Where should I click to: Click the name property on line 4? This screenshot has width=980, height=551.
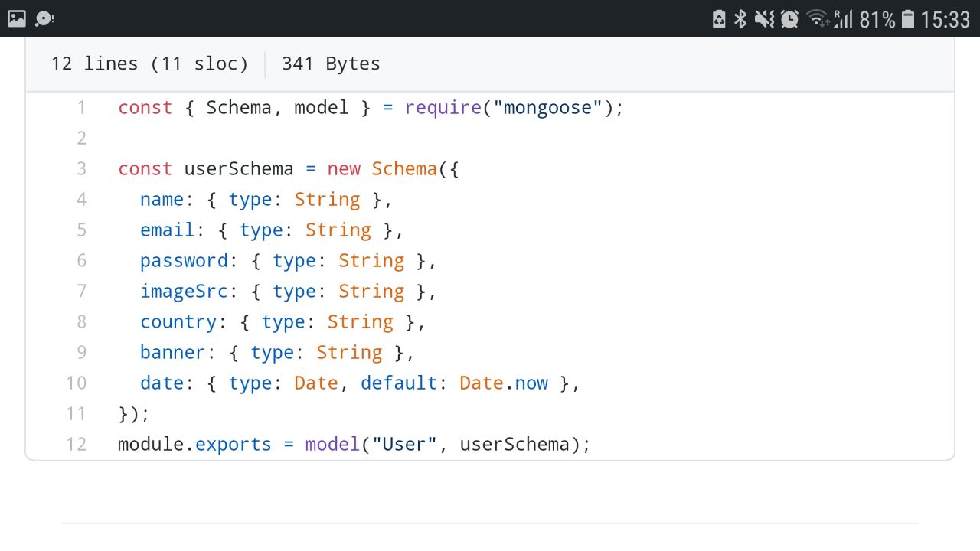tap(162, 200)
